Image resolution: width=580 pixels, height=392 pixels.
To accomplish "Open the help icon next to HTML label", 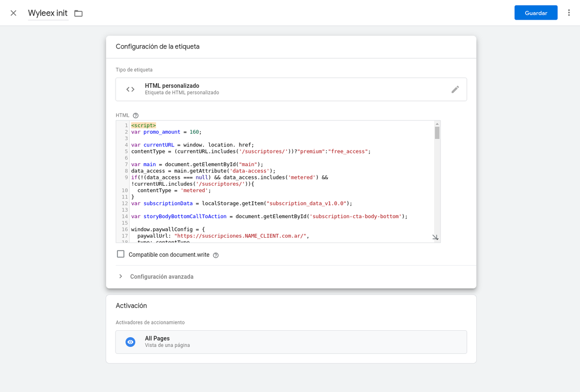I will [136, 116].
